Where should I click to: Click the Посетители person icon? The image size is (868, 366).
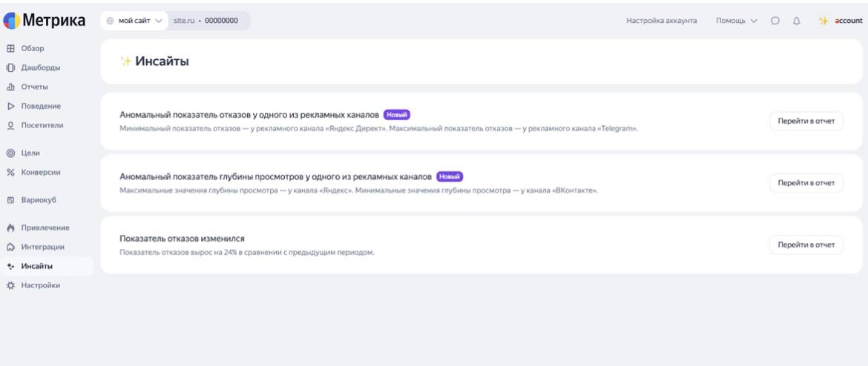tap(10, 125)
